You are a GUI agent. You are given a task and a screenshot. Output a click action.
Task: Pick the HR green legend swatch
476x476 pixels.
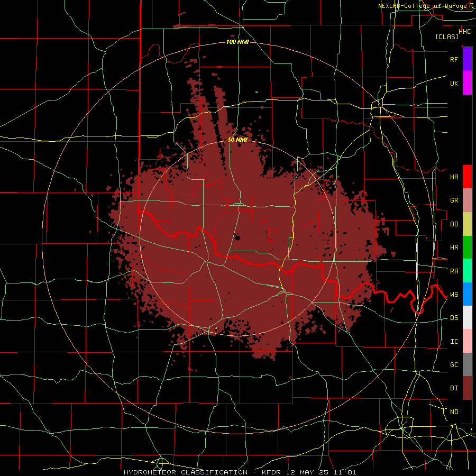tap(467, 248)
